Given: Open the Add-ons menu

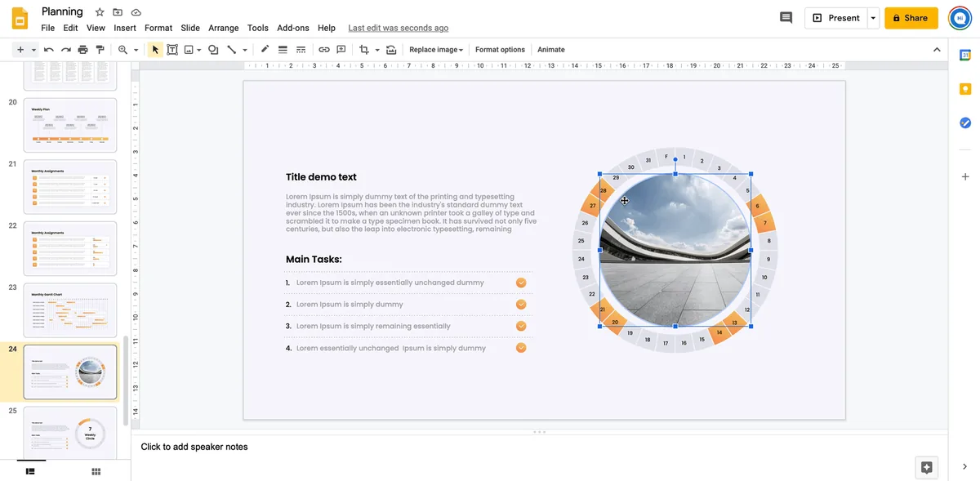Looking at the screenshot, I should [x=293, y=28].
